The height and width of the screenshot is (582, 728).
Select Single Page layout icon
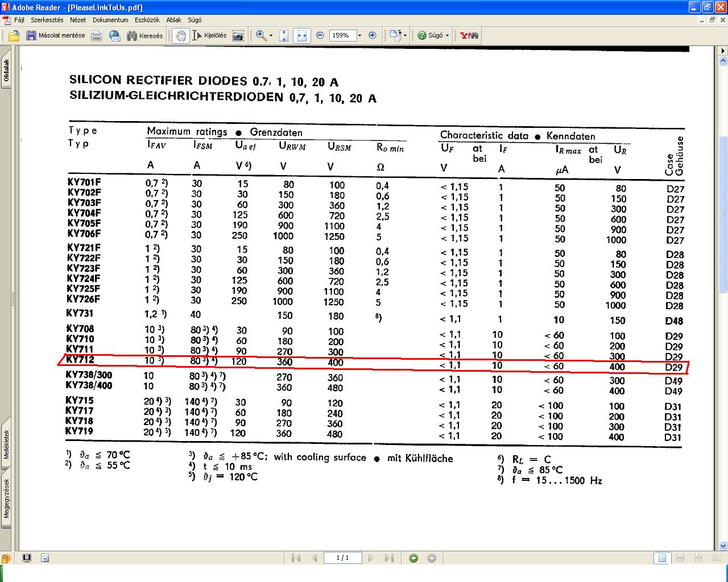point(661,558)
